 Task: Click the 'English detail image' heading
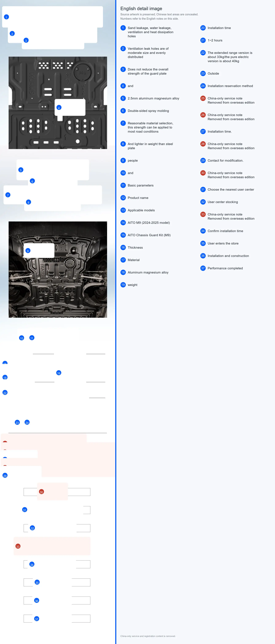tap(141, 8)
